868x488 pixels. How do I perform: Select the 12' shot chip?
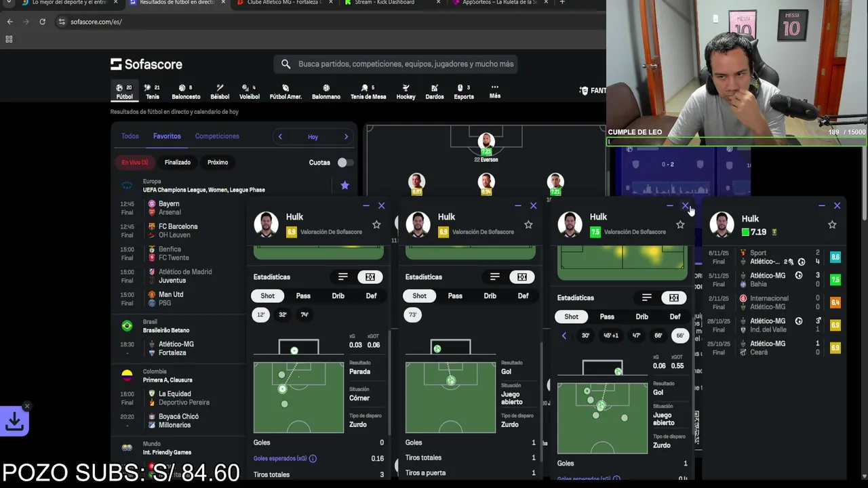(261, 314)
